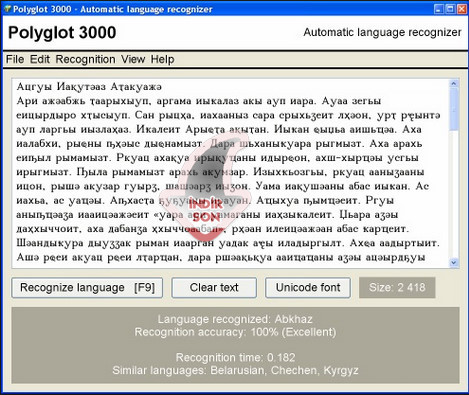Close the Polyglot 3000 window

pyautogui.click(x=462, y=9)
